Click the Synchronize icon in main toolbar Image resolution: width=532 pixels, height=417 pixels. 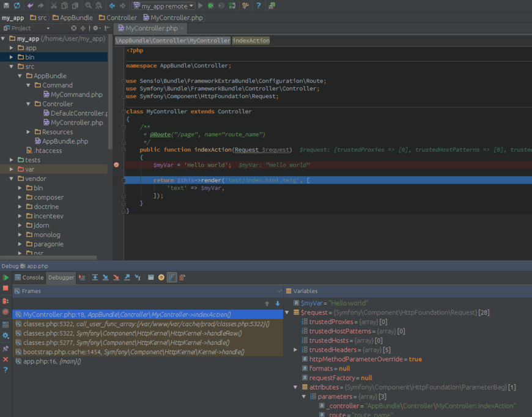pyautogui.click(x=17, y=6)
